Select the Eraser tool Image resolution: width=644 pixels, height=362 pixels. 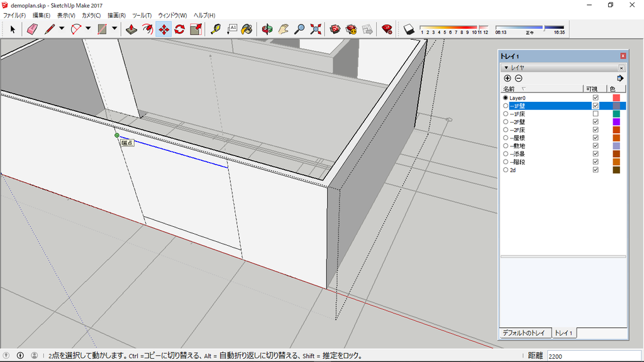coord(32,29)
